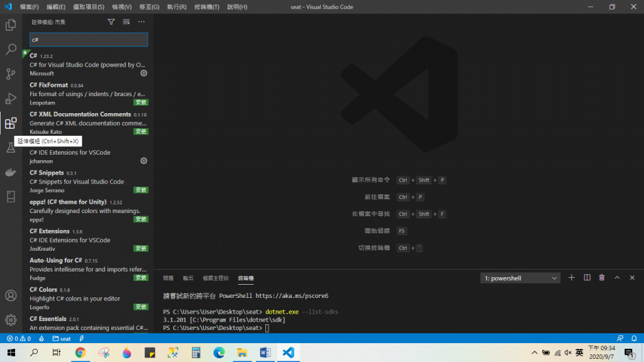Open File Explorer from taskbar

[242, 353]
